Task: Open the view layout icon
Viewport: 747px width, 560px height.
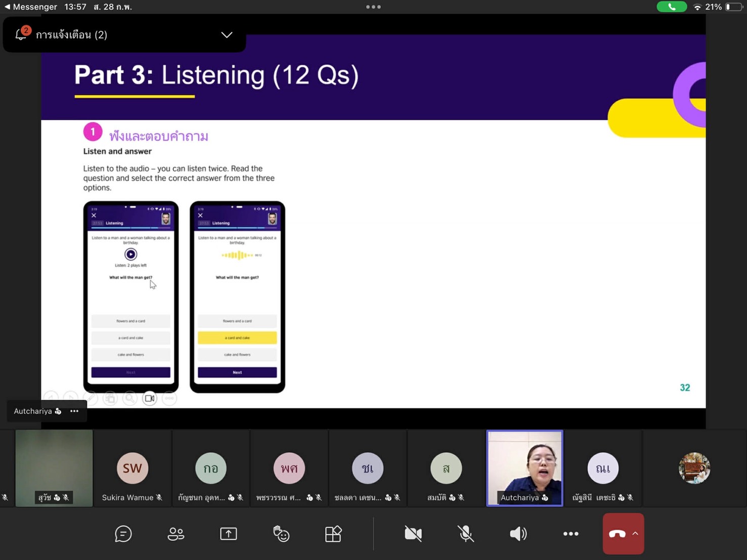Action: point(333,534)
